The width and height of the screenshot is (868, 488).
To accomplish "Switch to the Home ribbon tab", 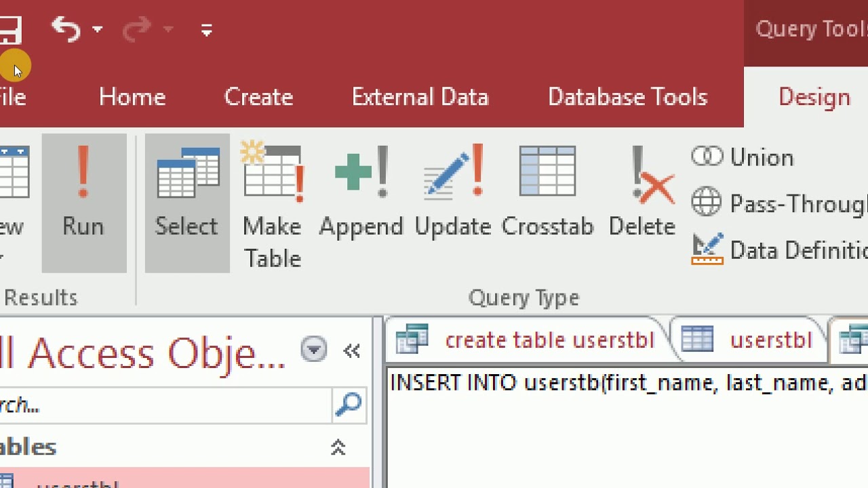I will click(x=132, y=97).
